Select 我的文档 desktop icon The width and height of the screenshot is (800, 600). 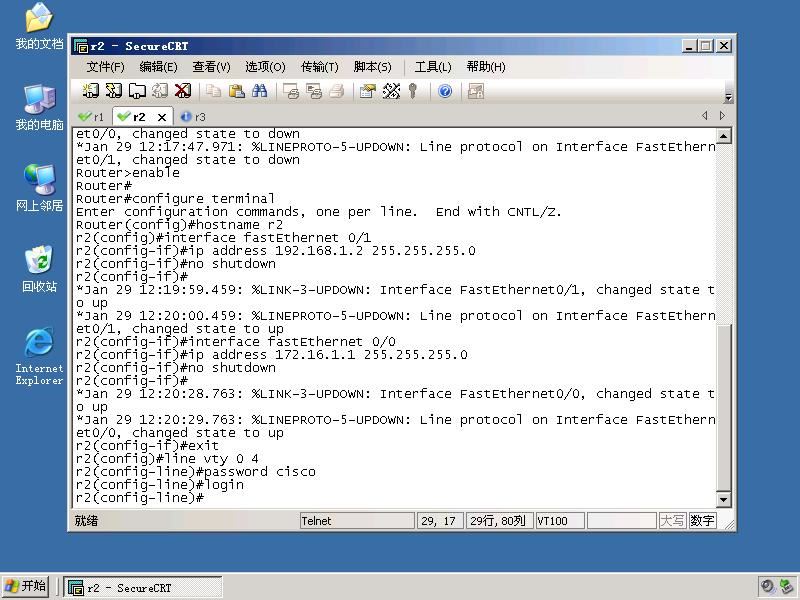[x=39, y=27]
